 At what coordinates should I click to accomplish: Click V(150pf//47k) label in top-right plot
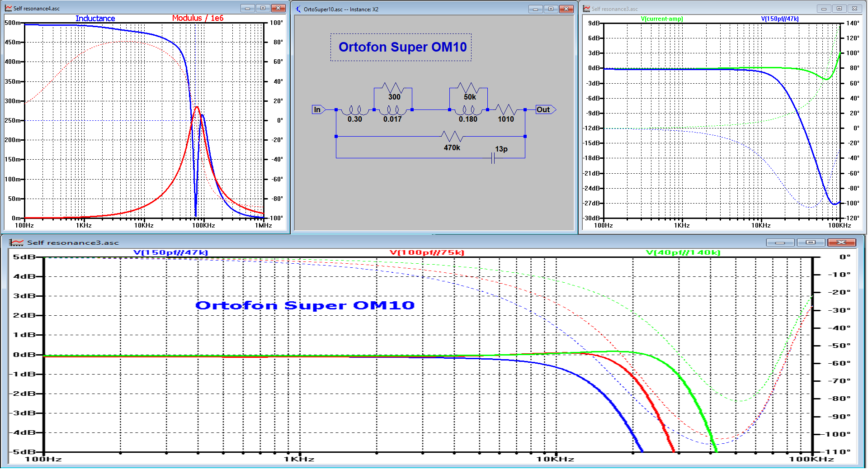coord(780,19)
